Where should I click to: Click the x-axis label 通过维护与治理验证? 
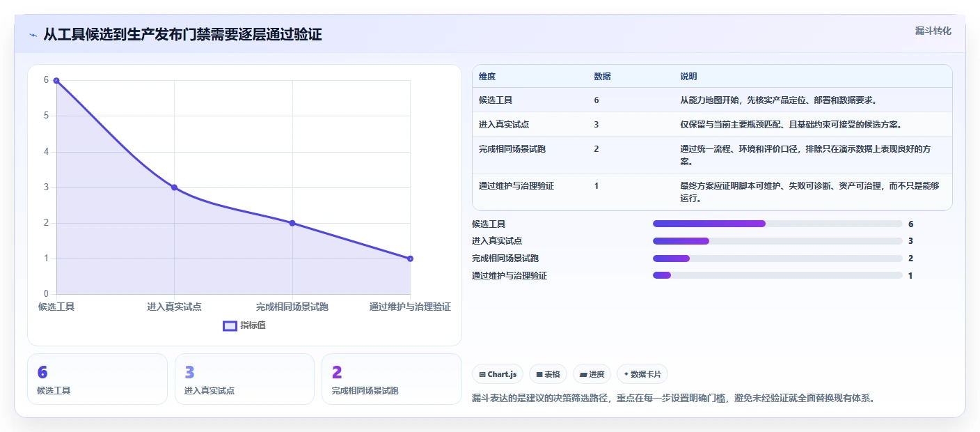pos(410,307)
